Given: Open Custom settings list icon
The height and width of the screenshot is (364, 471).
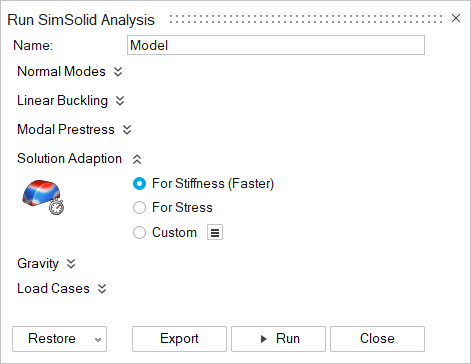Looking at the screenshot, I should [215, 232].
